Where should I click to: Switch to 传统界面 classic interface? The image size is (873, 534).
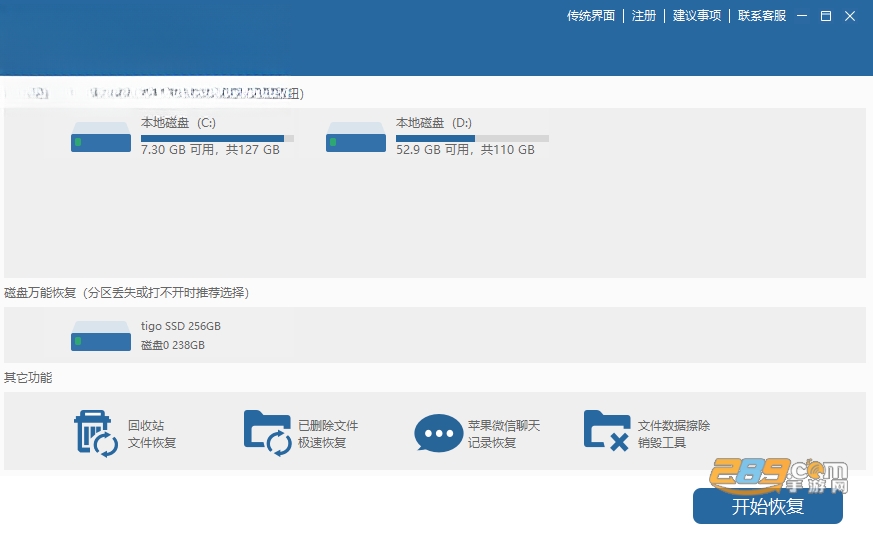[591, 16]
